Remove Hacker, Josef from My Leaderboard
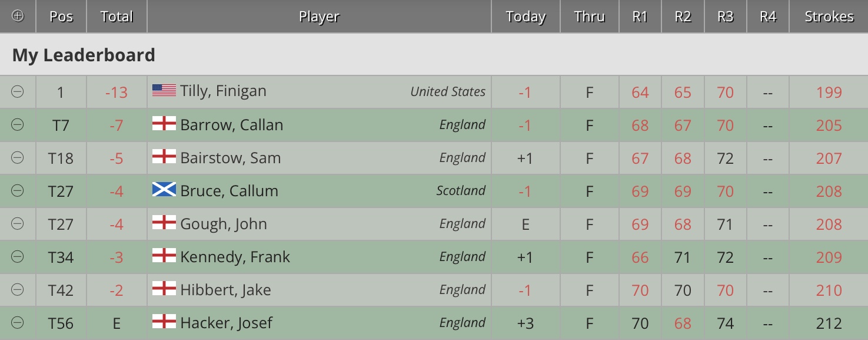The width and height of the screenshot is (868, 340). (18, 322)
